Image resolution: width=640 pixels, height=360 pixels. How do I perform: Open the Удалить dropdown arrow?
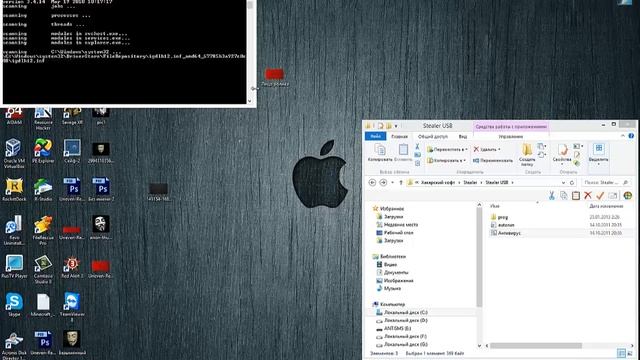[x=499, y=149]
